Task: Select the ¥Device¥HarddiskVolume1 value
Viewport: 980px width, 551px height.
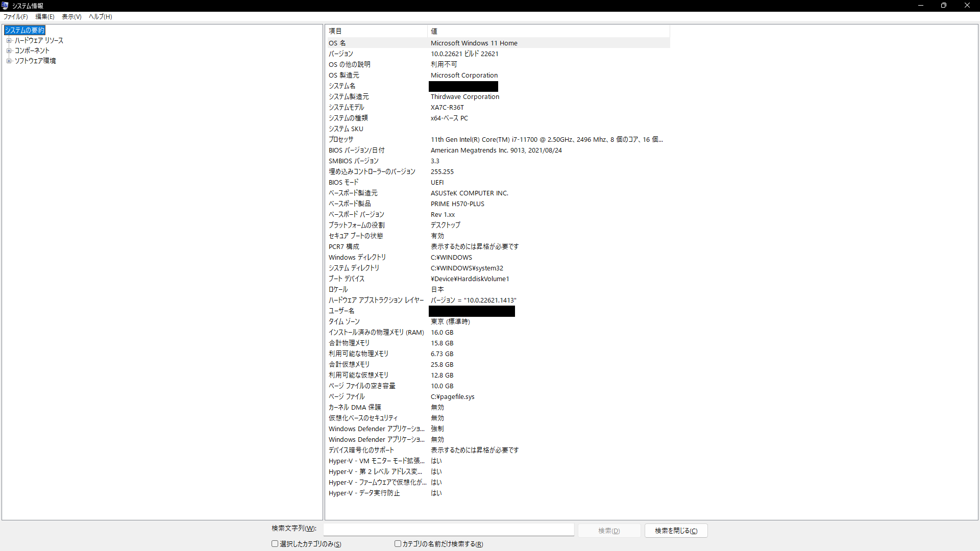Action: point(470,279)
